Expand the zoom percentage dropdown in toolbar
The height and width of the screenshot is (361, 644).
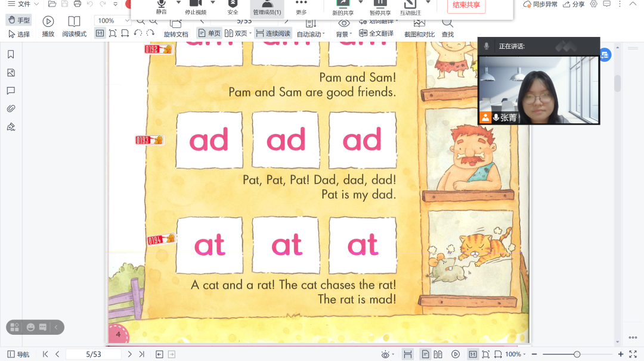coord(127,20)
